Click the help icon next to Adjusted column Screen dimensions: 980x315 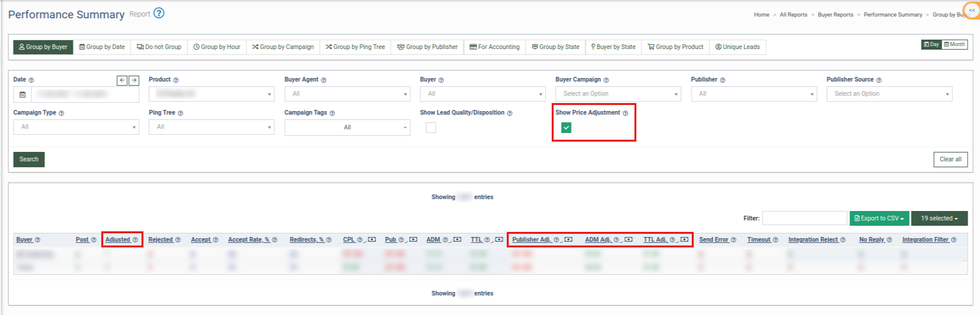tap(135, 239)
